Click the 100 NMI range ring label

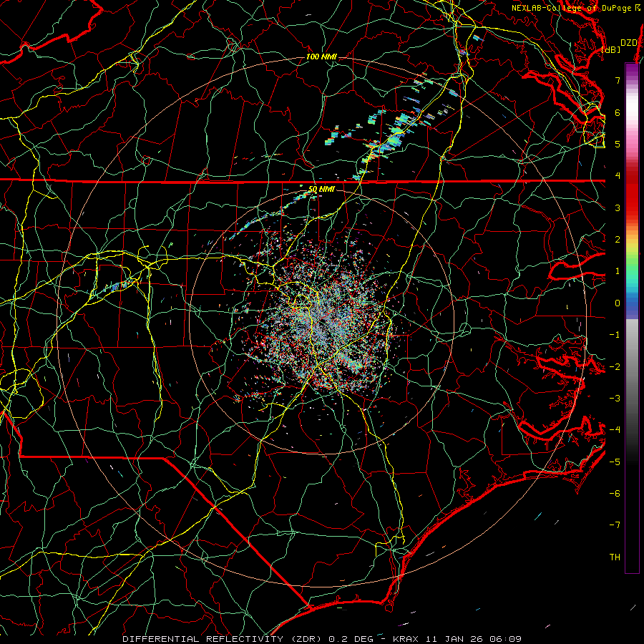click(321, 57)
